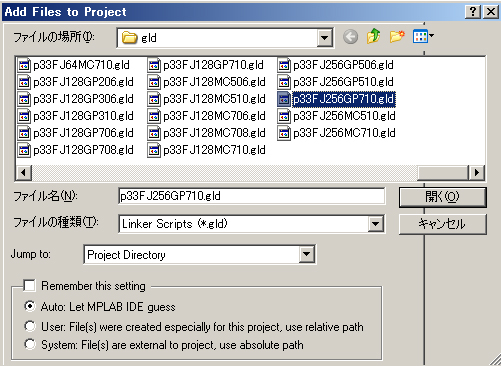This screenshot has height=366, width=501.
Task: Open the Jump to dropdown arrow
Action: (x=306, y=255)
